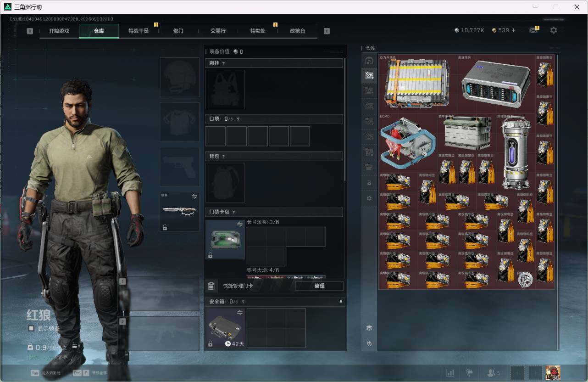Select the highlighted warehouse container tab icon

pos(369,75)
